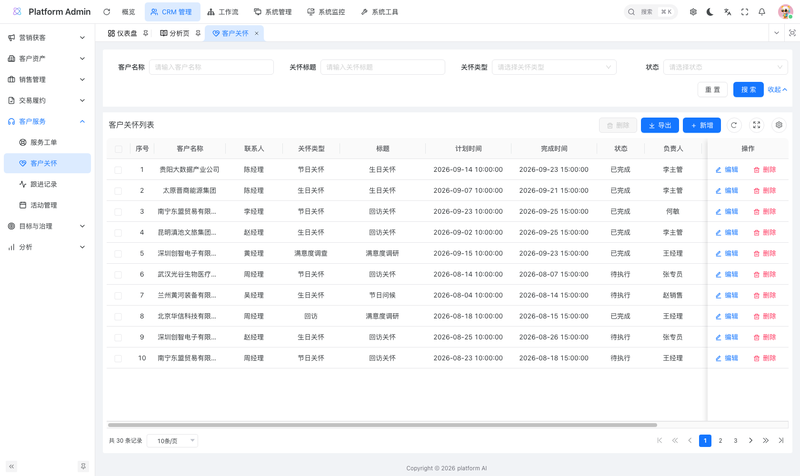800x476 pixels.
Task: Click the horizontal table scrollbar
Action: pos(382,425)
